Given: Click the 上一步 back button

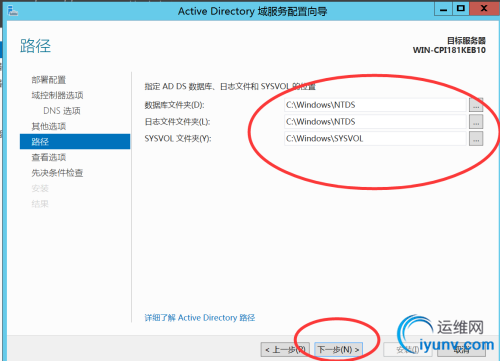Looking at the screenshot, I should point(285,350).
